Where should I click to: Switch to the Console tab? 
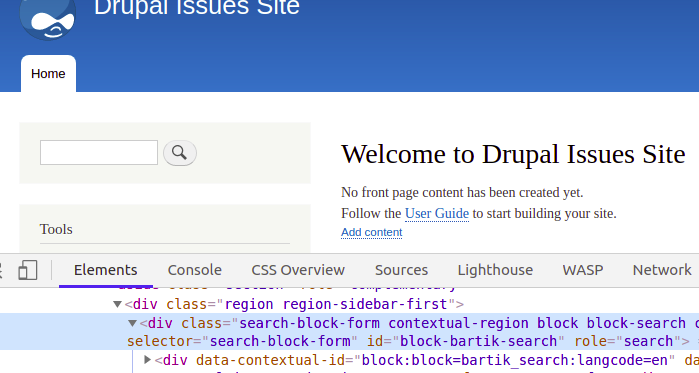pos(194,270)
